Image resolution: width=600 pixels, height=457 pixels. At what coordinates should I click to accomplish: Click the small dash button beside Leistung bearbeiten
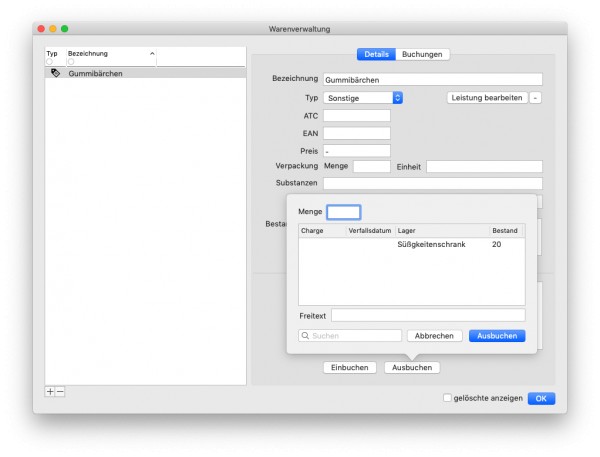[x=535, y=98]
